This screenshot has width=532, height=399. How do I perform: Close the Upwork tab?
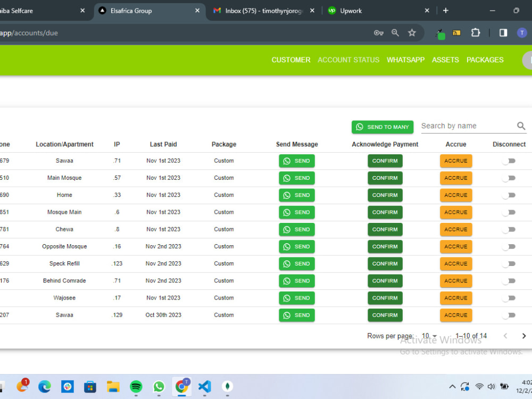[427, 11]
